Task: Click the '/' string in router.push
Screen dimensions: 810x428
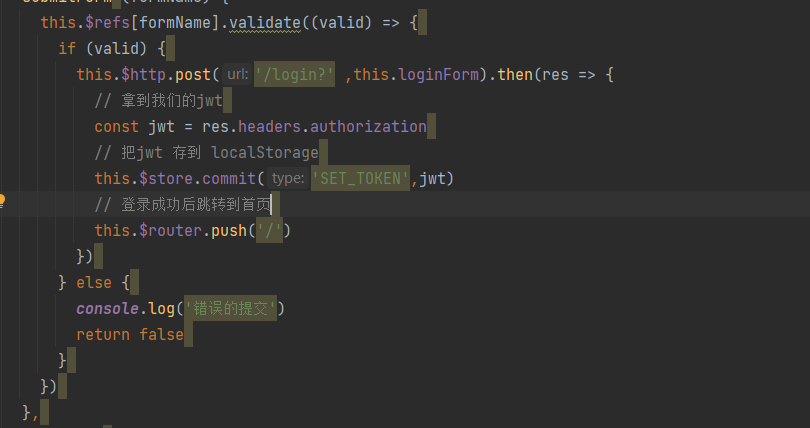Action: (x=269, y=231)
